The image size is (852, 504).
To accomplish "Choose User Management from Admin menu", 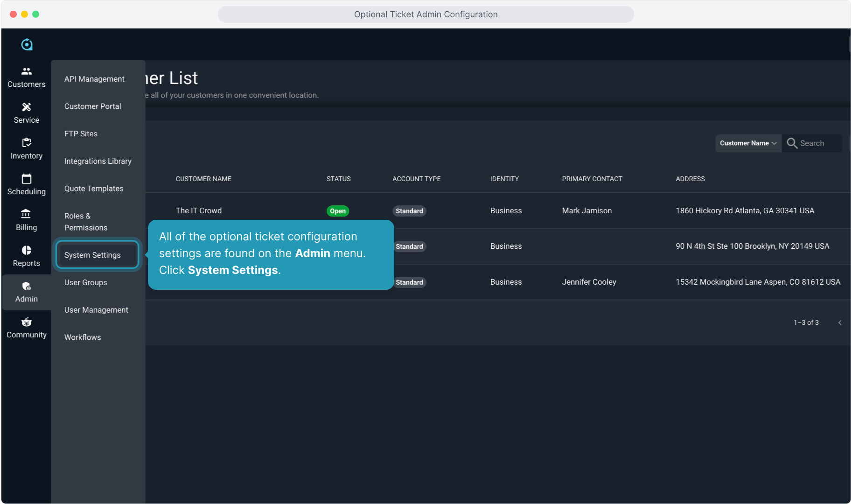I will click(96, 310).
